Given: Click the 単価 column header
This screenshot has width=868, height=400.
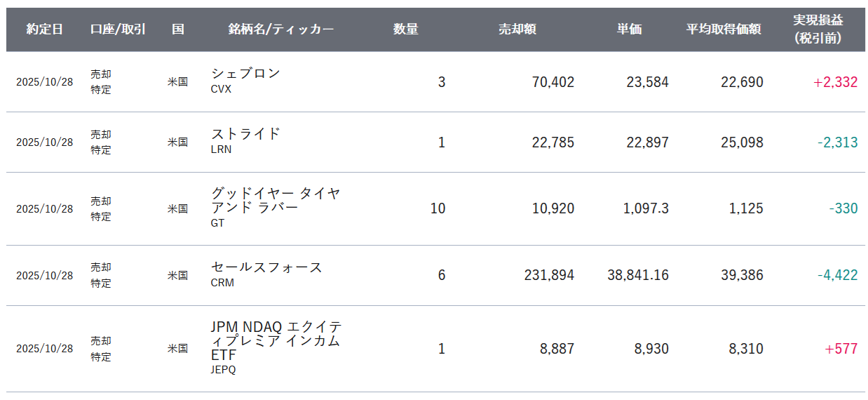Looking at the screenshot, I should click(x=629, y=29).
